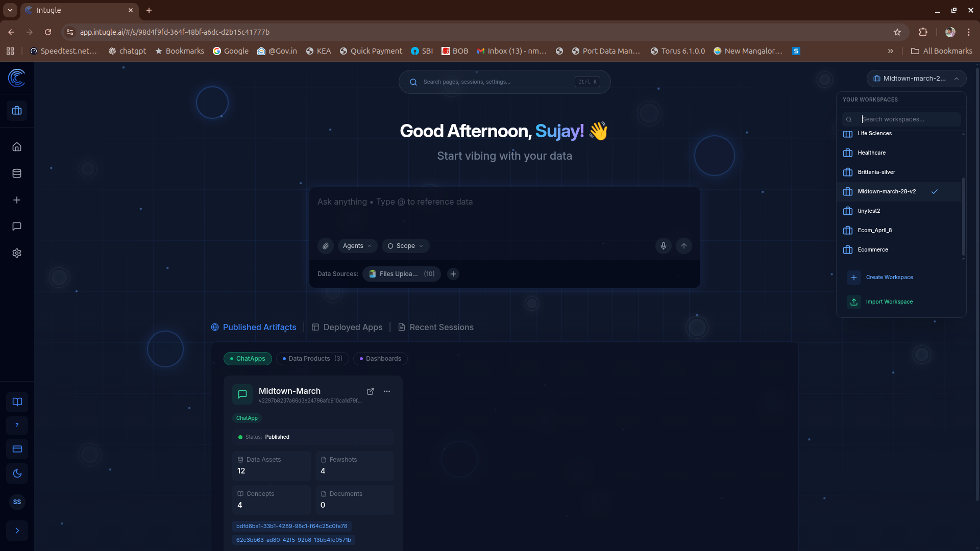Open the database icon in sidebar
The height and width of the screenshot is (551, 980).
coord(17,173)
